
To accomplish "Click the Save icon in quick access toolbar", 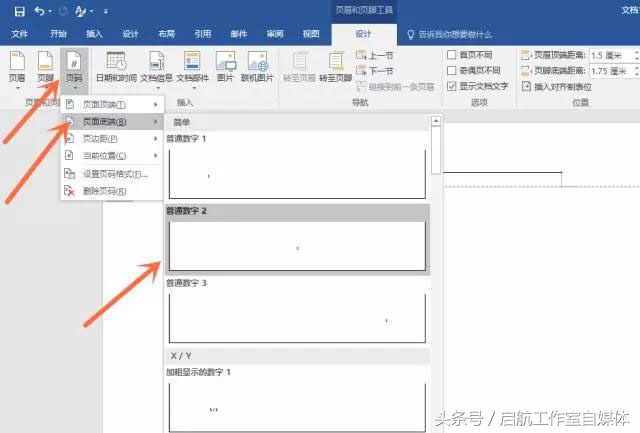I will click(x=19, y=11).
